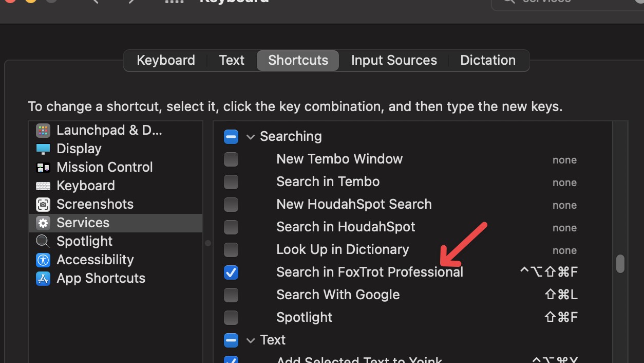Image resolution: width=644 pixels, height=363 pixels.
Task: Click the Services gear icon
Action: click(x=43, y=223)
